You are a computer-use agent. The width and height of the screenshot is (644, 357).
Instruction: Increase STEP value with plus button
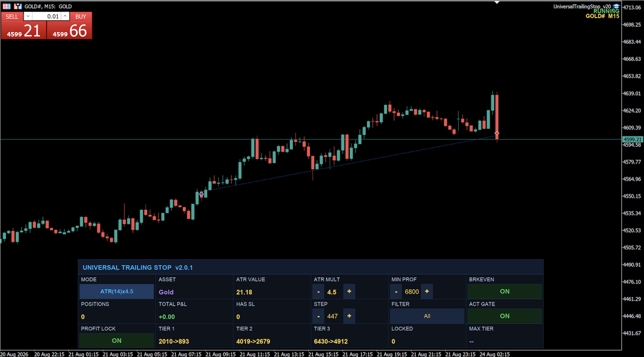[x=349, y=316]
